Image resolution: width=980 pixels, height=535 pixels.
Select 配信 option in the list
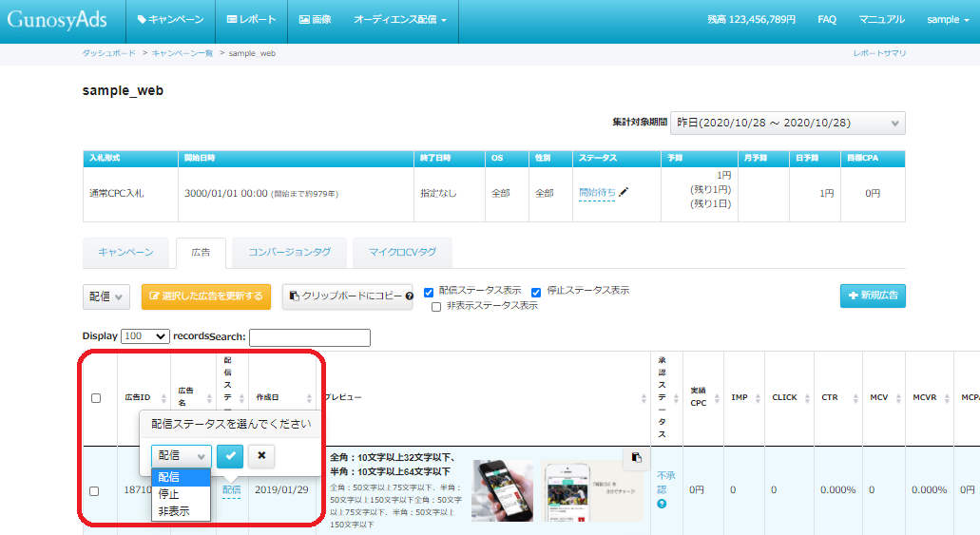(181, 477)
